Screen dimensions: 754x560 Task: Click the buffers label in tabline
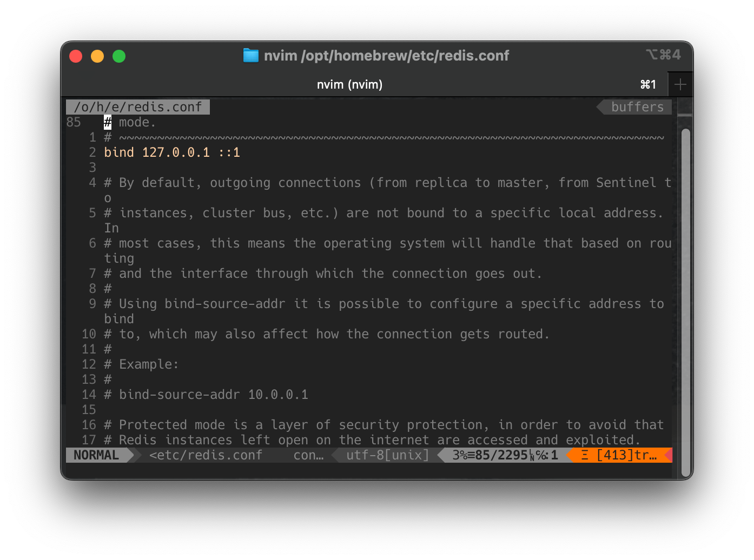coord(637,107)
